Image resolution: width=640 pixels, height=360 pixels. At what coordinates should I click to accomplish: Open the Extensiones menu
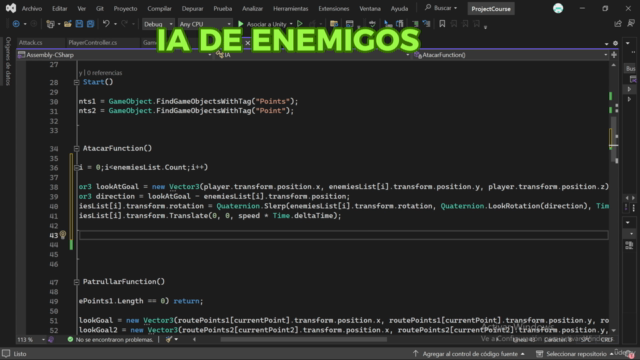point(334,9)
